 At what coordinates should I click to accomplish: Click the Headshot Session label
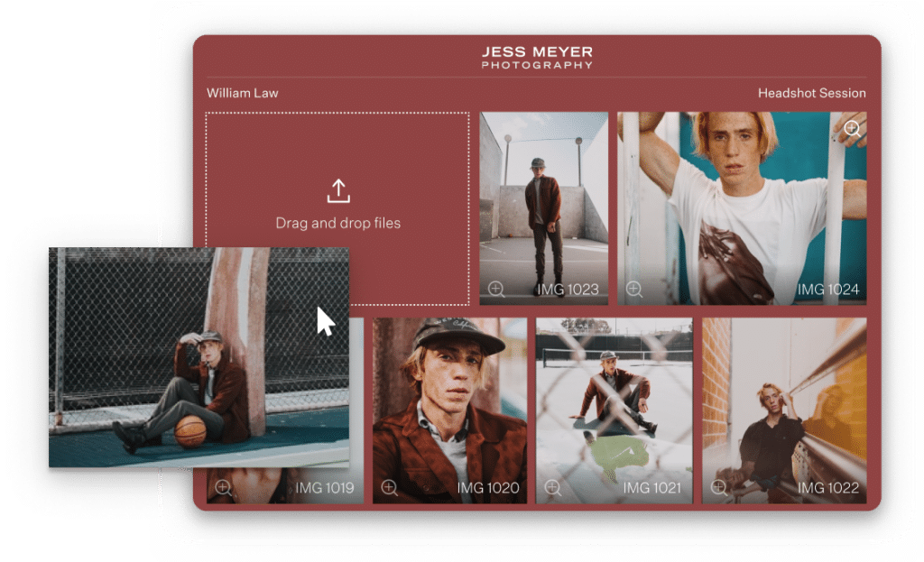click(x=811, y=93)
